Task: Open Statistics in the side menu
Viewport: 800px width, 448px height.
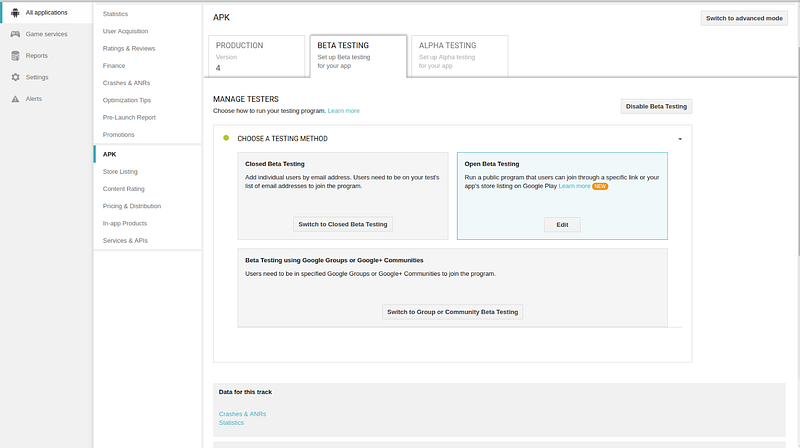Action: (115, 14)
